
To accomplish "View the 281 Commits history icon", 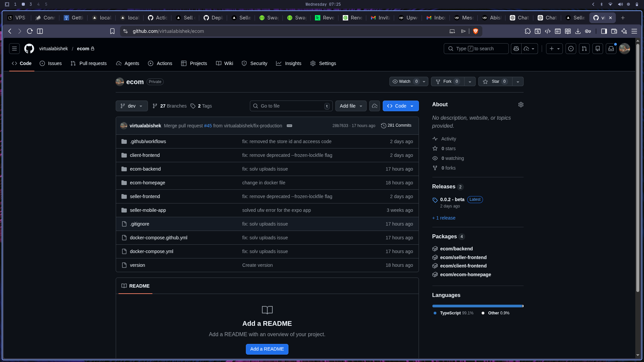I will point(396,125).
